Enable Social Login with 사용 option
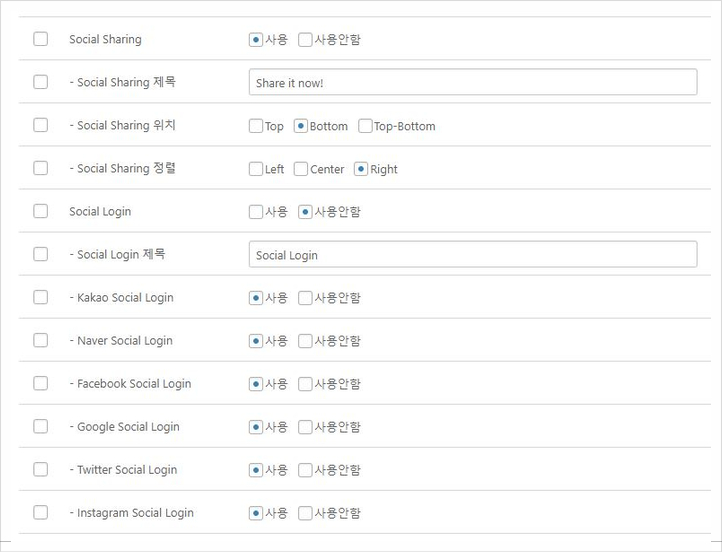The width and height of the screenshot is (722, 552). point(256,212)
